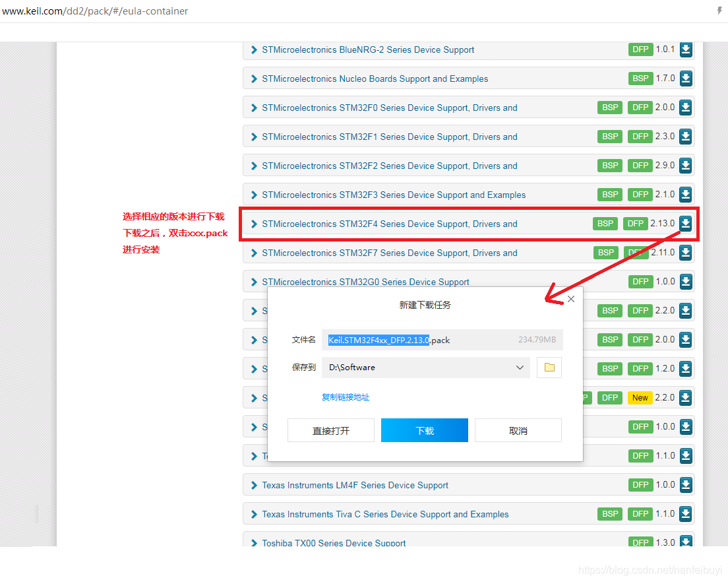This screenshot has width=728, height=582.
Task: Expand the STM32F4 Series row
Action: 254,224
